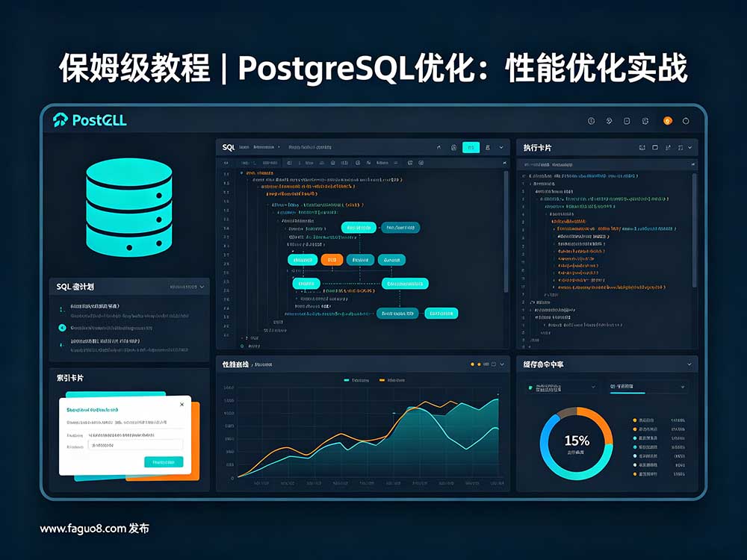Click the bottom-right cyan node in query diagram
This screenshot has height=560, width=747.
pyautogui.click(x=441, y=314)
